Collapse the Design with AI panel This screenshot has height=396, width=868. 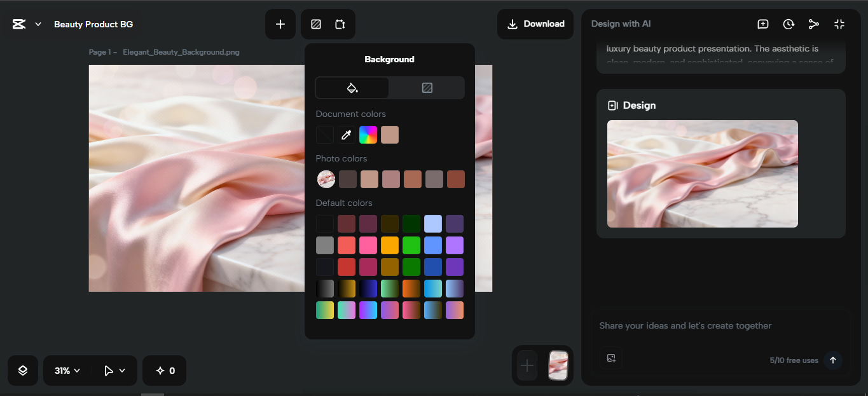(x=839, y=24)
